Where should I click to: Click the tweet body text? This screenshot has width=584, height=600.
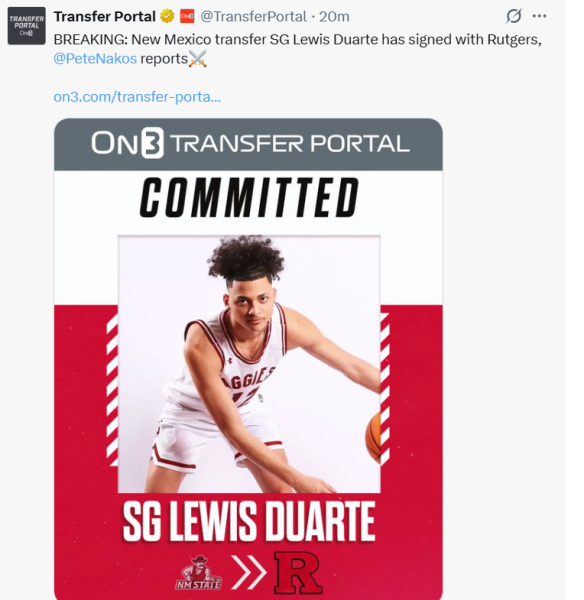pyautogui.click(x=297, y=49)
